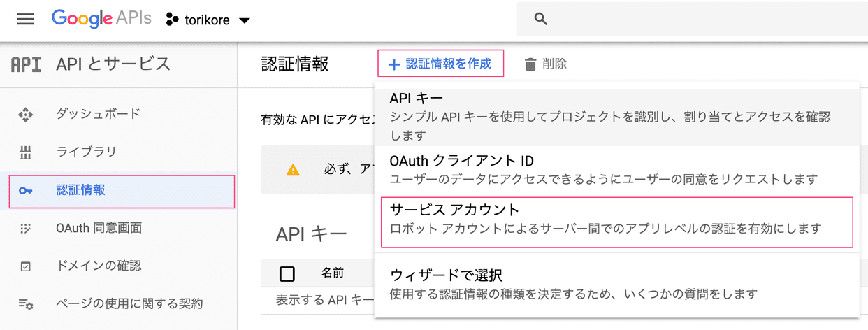868x330 pixels.
Task: Choose ウィザードで選択 option
Action: [616, 285]
